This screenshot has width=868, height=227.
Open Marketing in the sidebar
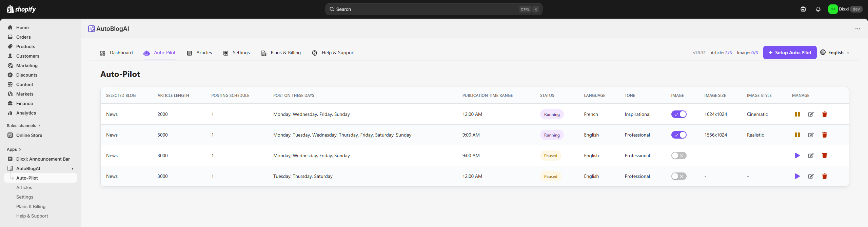[x=41, y=65]
